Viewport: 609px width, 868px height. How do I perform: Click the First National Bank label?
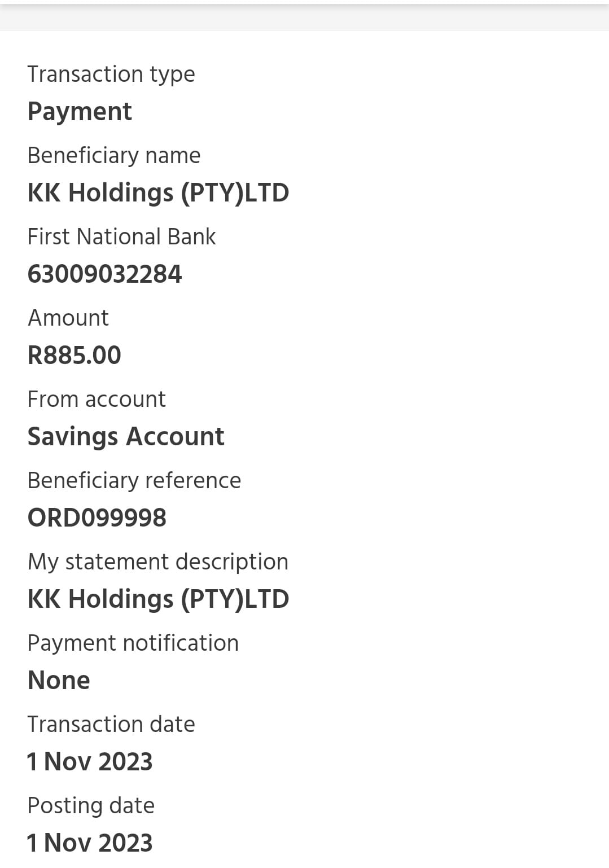click(121, 236)
